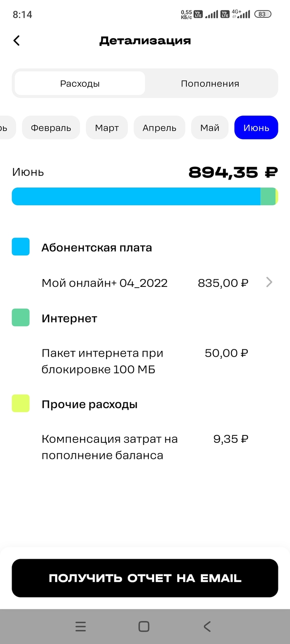Select the Май month chip
This screenshot has height=644, width=290.
coord(210,128)
